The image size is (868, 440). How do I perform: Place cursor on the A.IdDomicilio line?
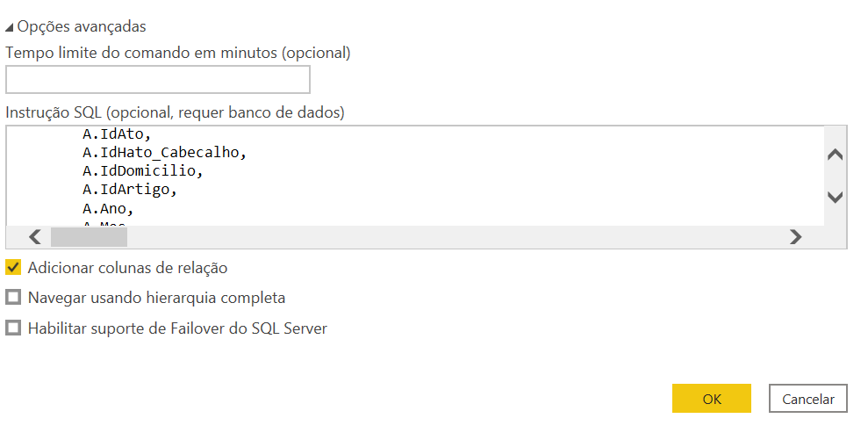click(143, 170)
